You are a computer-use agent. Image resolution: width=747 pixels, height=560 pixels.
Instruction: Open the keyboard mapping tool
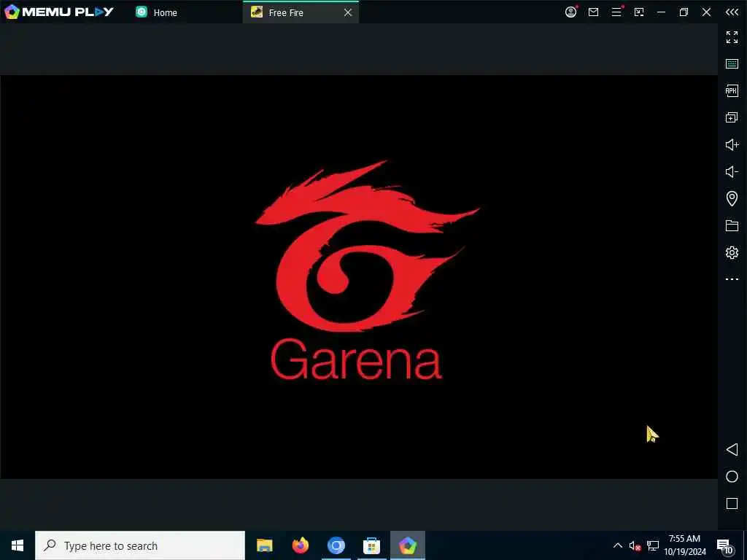(x=732, y=64)
